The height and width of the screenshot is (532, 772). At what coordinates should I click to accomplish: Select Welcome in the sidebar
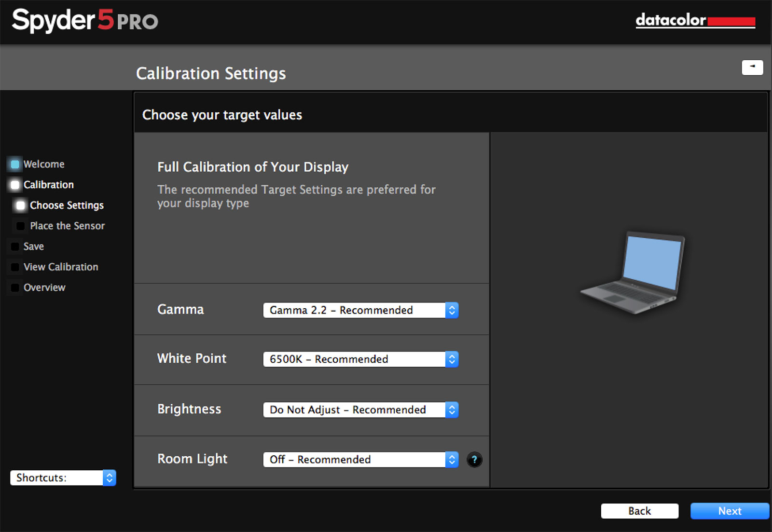[x=44, y=164]
